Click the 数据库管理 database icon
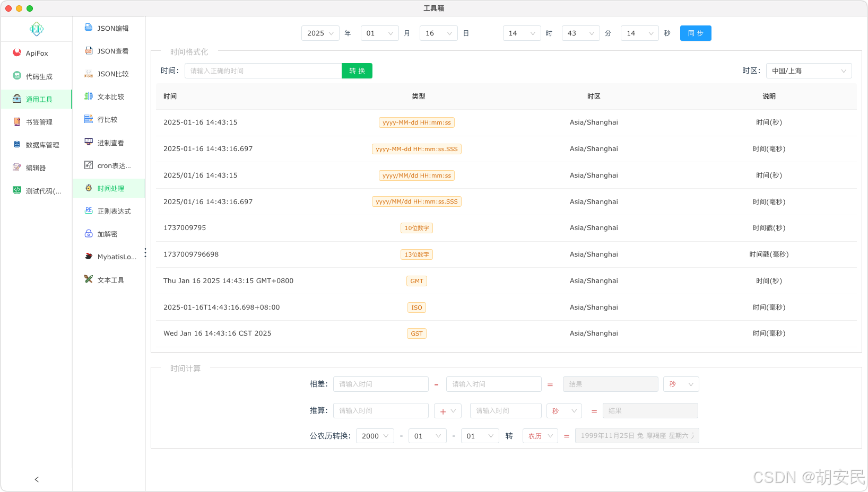 (17, 144)
